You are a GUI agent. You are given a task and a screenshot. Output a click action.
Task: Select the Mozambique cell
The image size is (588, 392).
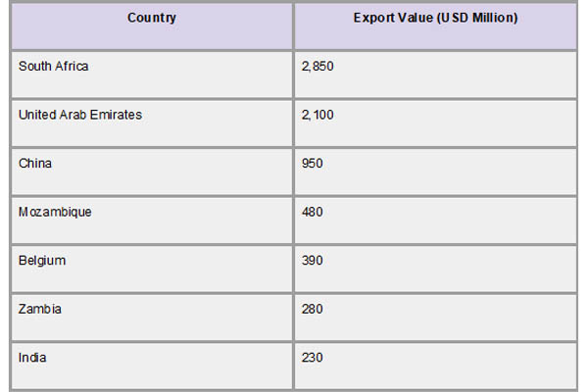[56, 212]
